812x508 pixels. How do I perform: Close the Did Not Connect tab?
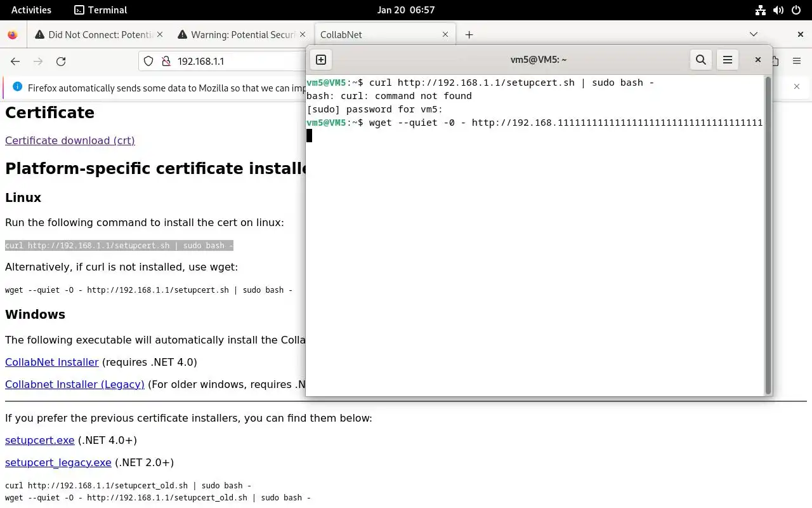tap(159, 34)
